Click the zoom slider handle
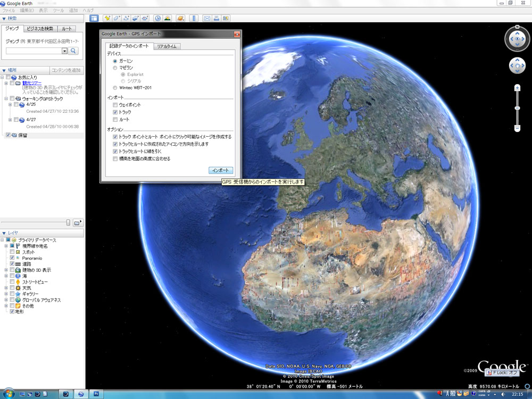Image resolution: width=532 pixels, height=399 pixels. [x=518, y=108]
